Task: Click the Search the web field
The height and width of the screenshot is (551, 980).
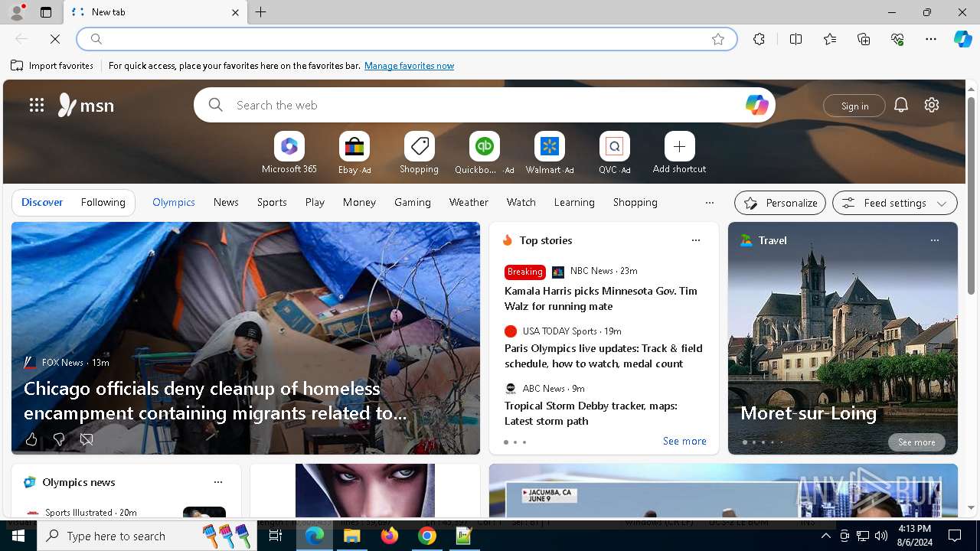Action: click(x=484, y=105)
